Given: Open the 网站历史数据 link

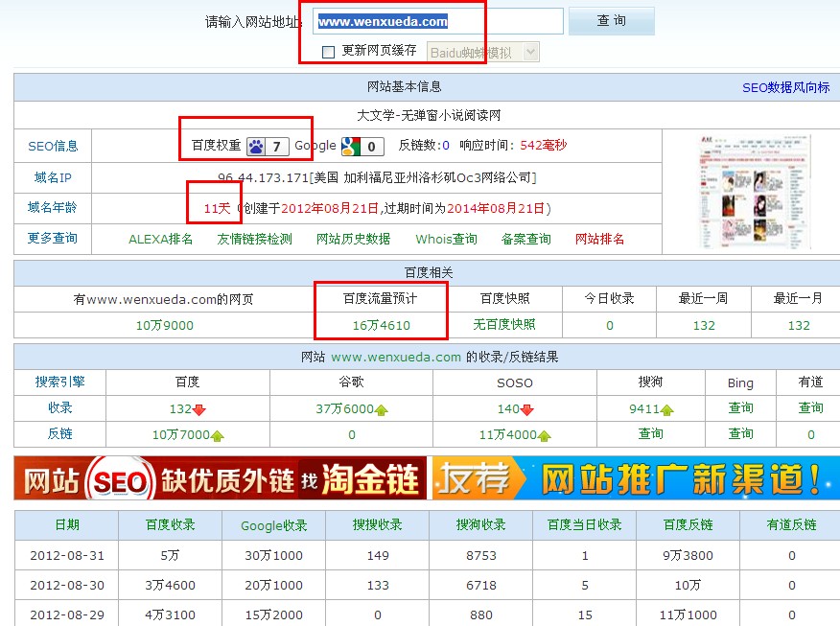Looking at the screenshot, I should 354,239.
